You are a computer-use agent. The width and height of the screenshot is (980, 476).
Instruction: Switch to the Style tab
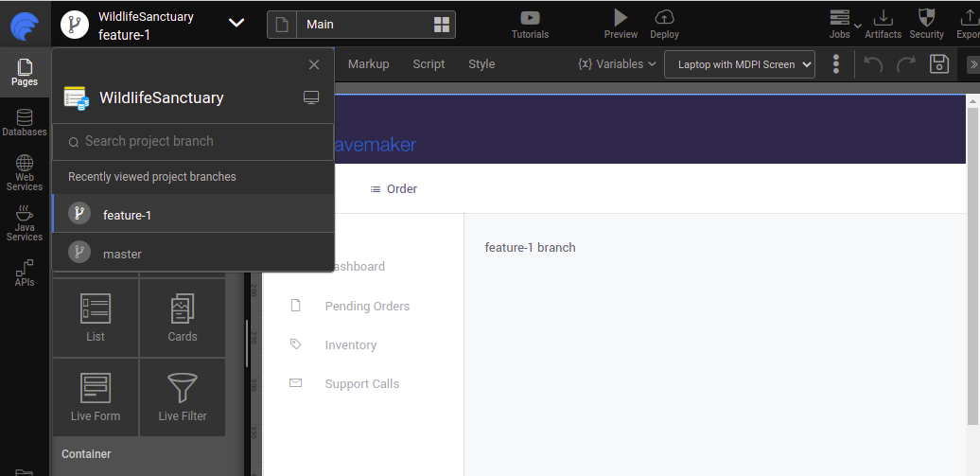pyautogui.click(x=481, y=64)
